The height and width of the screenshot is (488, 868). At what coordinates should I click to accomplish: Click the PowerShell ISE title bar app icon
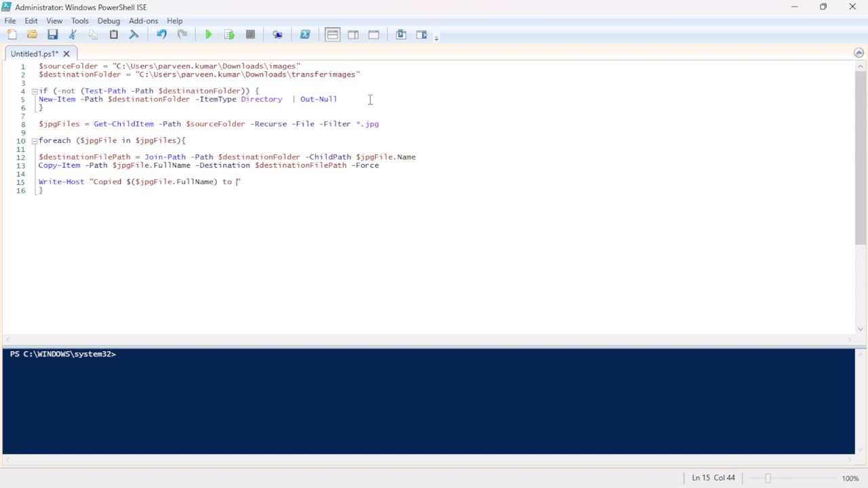pos(7,7)
